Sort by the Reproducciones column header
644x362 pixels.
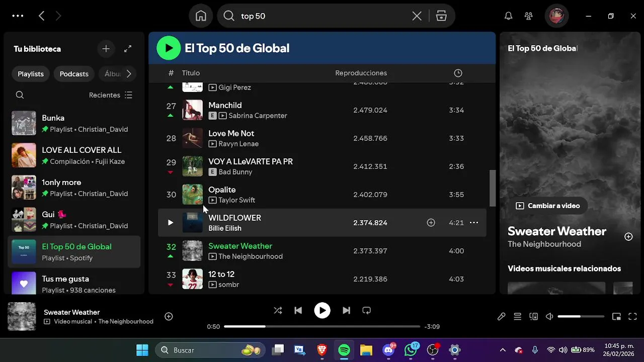[361, 73]
